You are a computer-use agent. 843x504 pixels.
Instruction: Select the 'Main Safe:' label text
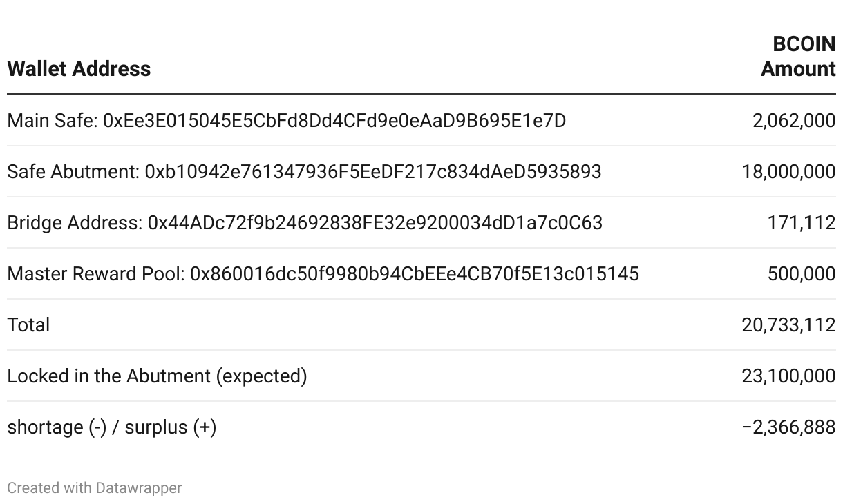[53, 121]
